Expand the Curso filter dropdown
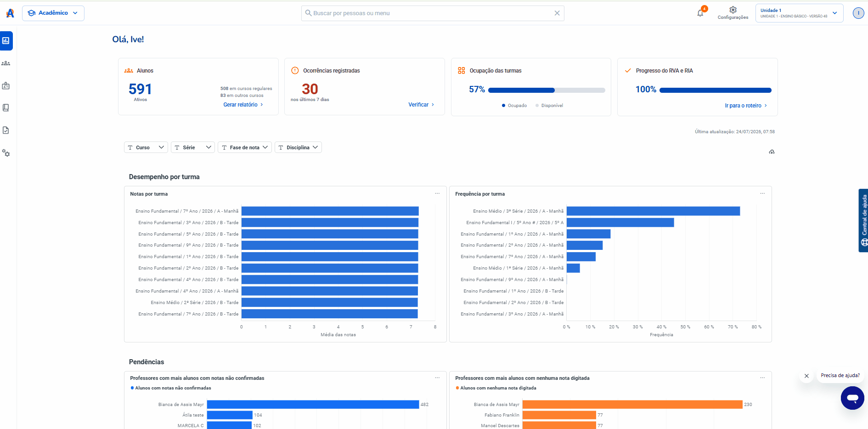Image resolution: width=868 pixels, height=429 pixels. 146,147
